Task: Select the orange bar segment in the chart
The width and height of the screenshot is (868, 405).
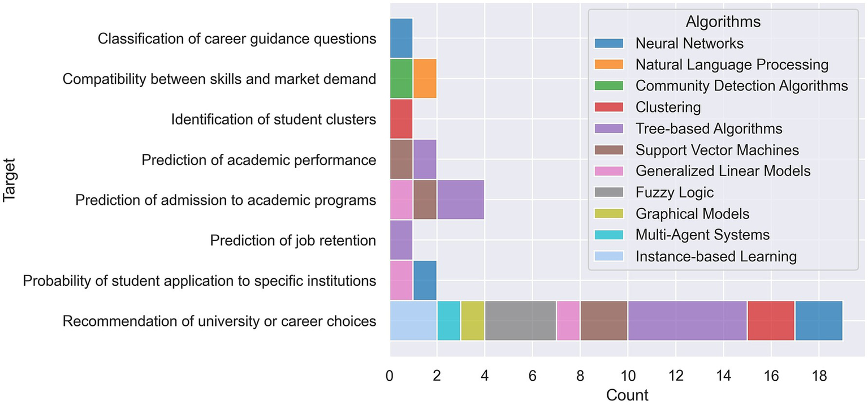Action: [x=425, y=79]
